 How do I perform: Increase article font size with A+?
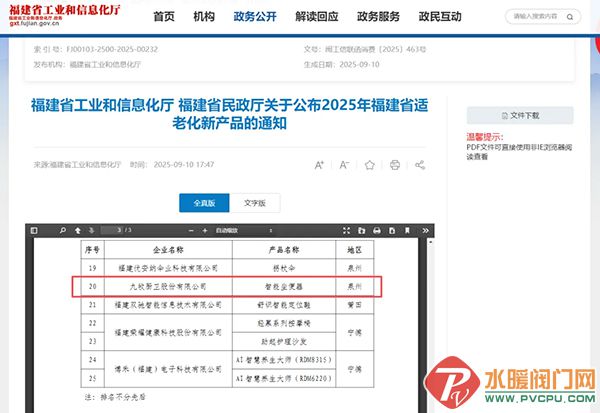pyautogui.click(x=319, y=165)
